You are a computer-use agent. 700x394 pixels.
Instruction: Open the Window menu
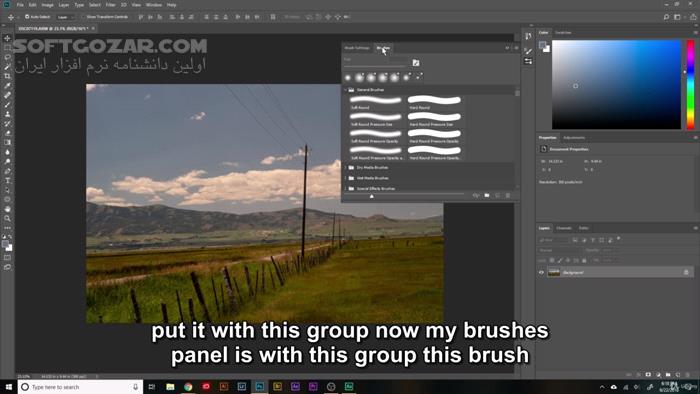pyautogui.click(x=154, y=5)
